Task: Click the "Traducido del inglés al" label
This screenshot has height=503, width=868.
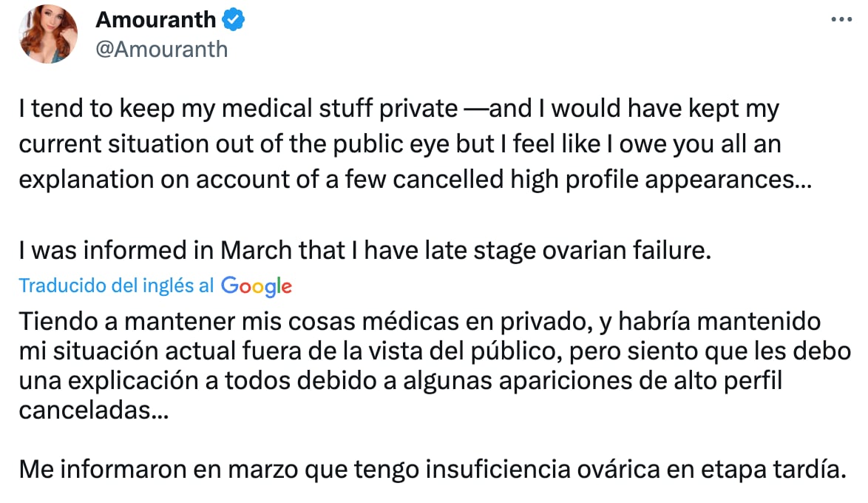Action: 117,286
